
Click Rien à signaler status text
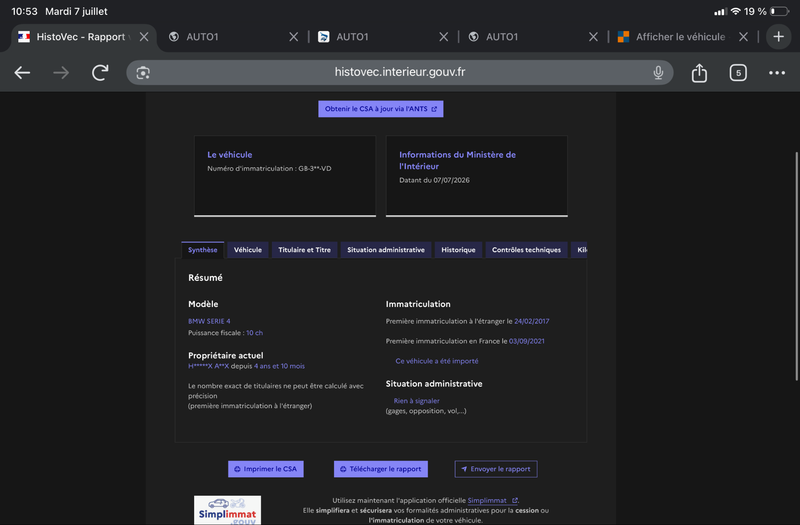pos(416,401)
